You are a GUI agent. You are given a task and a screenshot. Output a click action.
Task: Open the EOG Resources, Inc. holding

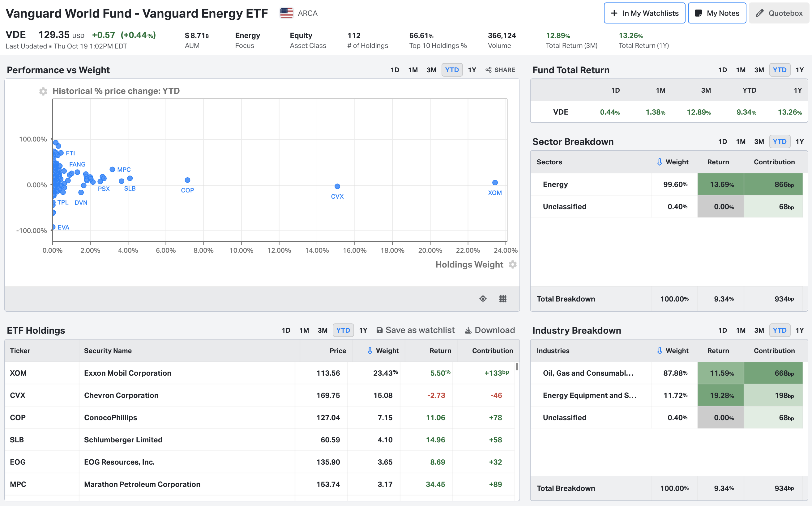[260, 462]
